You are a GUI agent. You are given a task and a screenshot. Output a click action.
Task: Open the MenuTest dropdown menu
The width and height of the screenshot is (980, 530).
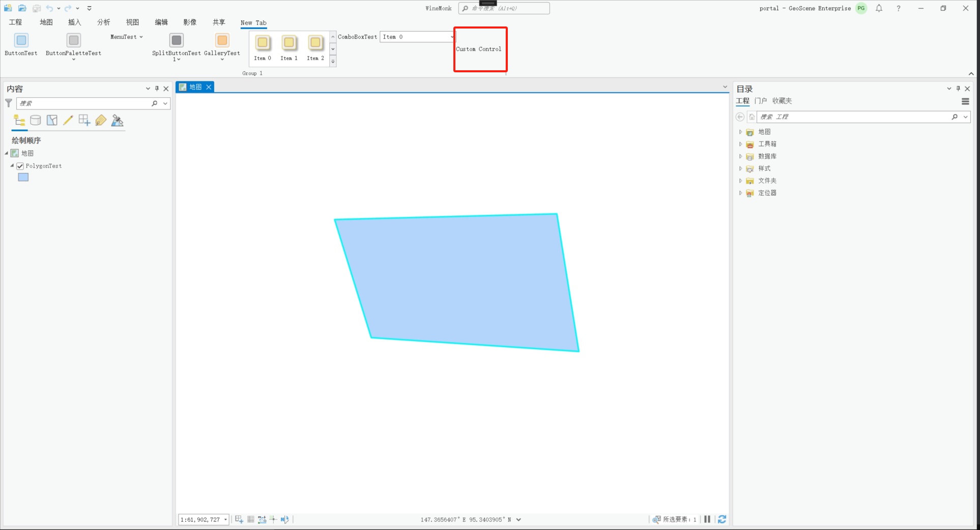tap(127, 37)
